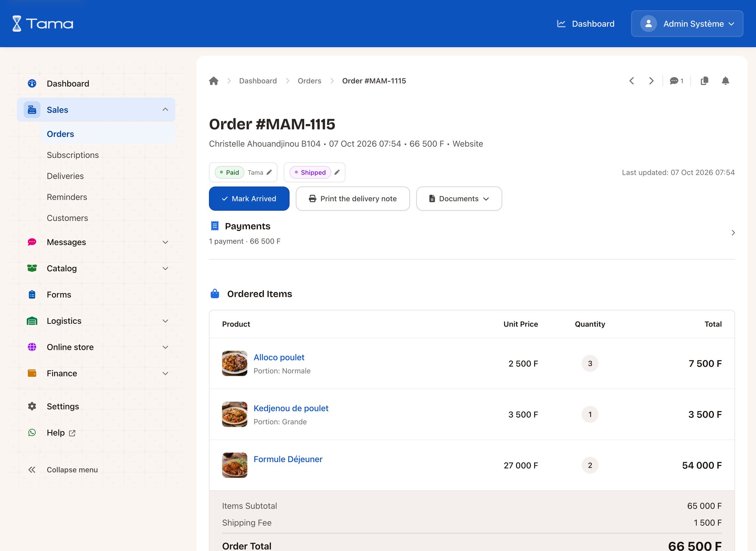Viewport: 756px width, 551px height.
Task: Open the Documents dropdown
Action: (x=459, y=199)
